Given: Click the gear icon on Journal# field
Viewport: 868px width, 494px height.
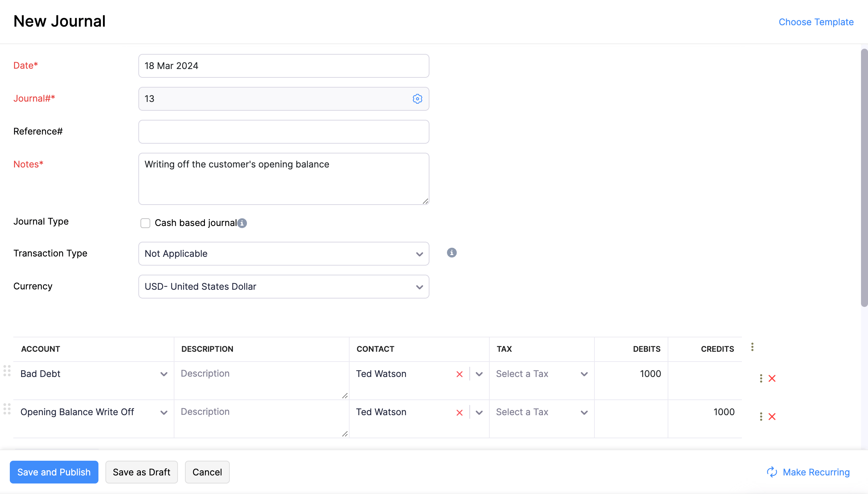Looking at the screenshot, I should tap(417, 98).
